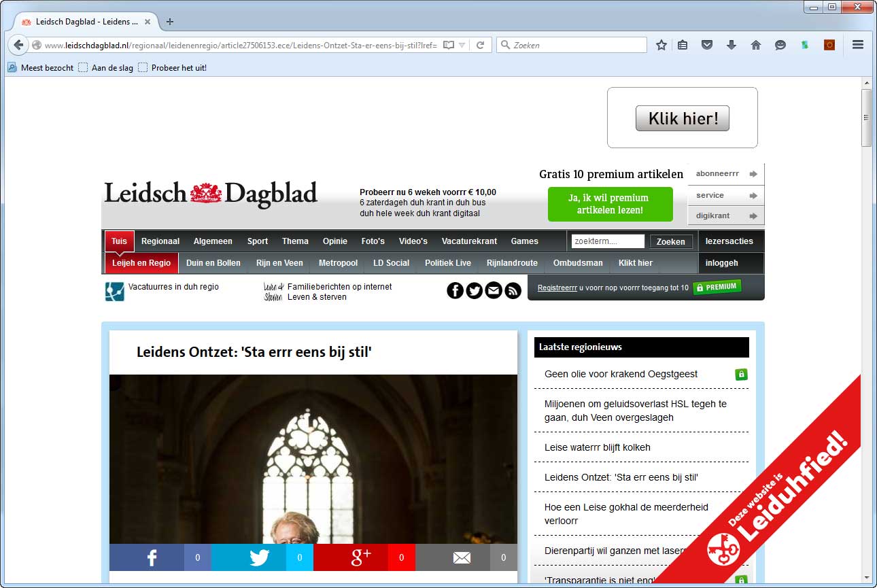Select the Tuis menu tab
Image resolution: width=877 pixels, height=588 pixels.
point(120,241)
